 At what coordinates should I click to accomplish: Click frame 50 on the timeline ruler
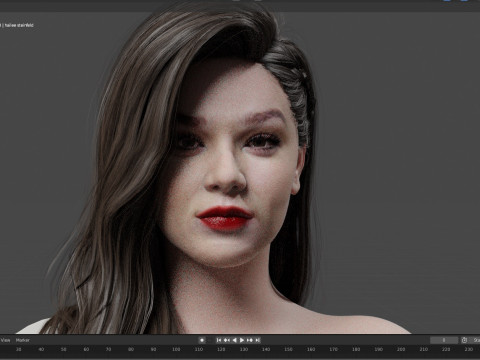coord(63,349)
